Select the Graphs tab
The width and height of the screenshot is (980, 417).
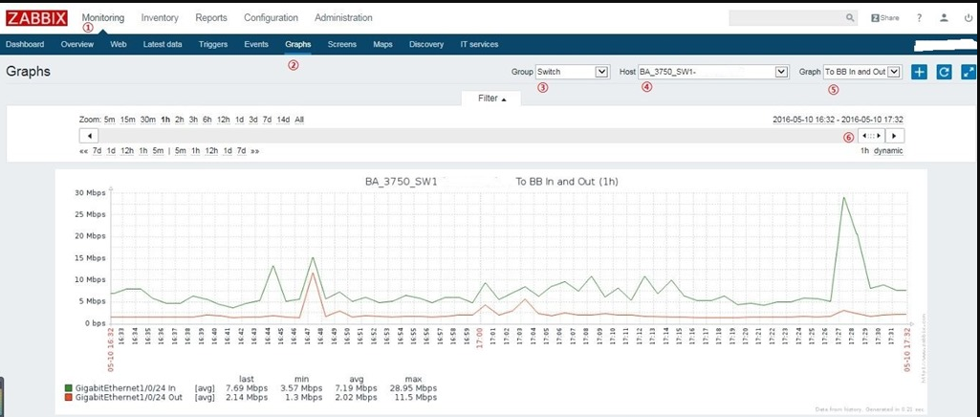298,44
